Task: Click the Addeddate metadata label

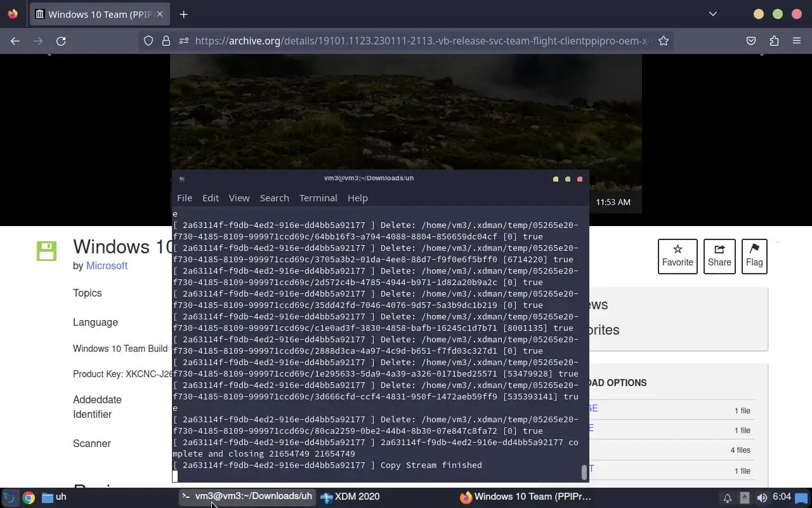Action: point(97,399)
